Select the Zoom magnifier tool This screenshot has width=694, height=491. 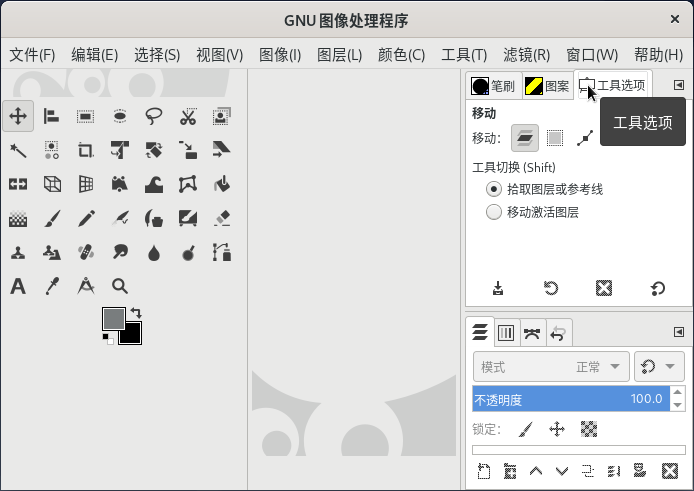click(120, 286)
